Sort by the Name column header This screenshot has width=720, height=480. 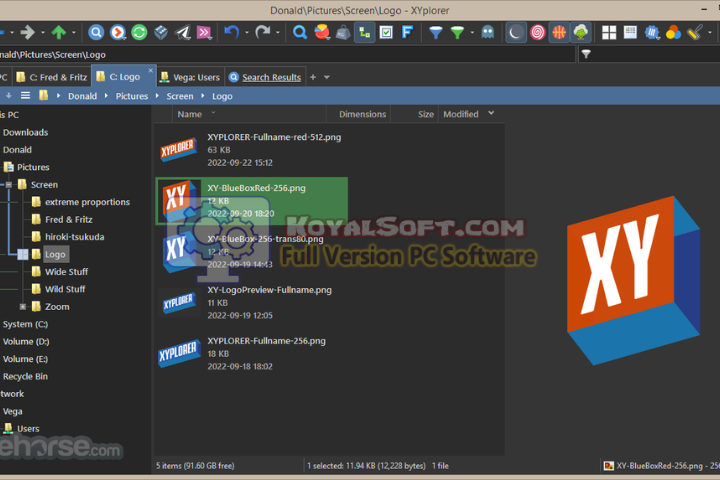click(x=249, y=114)
